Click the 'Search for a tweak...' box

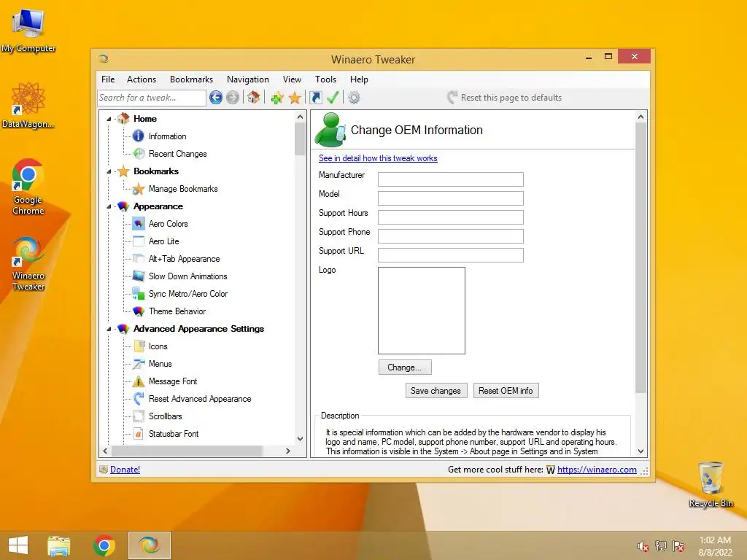point(152,98)
